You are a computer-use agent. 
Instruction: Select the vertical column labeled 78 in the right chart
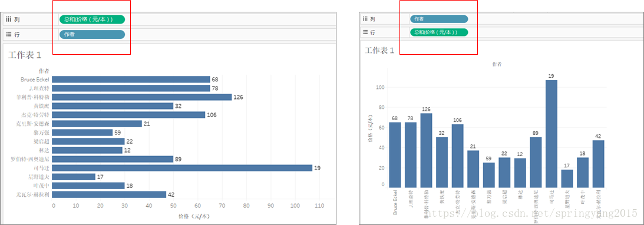click(x=410, y=155)
